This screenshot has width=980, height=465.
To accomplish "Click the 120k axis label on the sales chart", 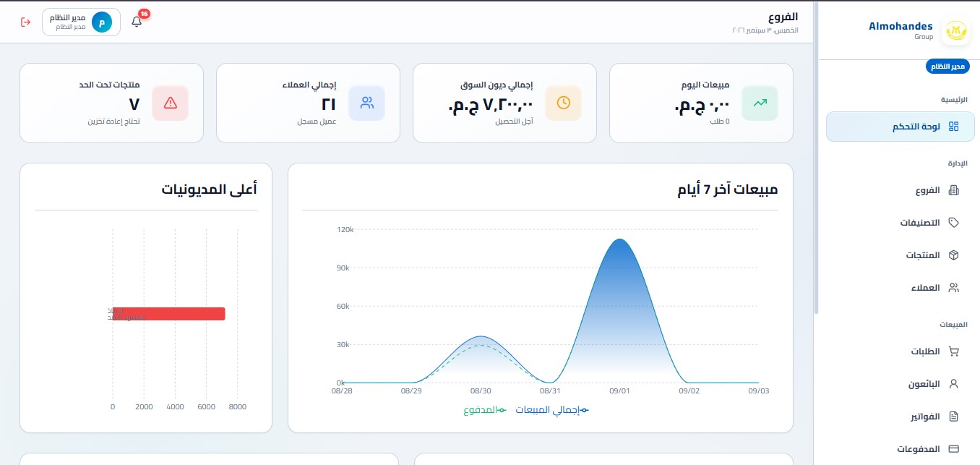I will (345, 229).
